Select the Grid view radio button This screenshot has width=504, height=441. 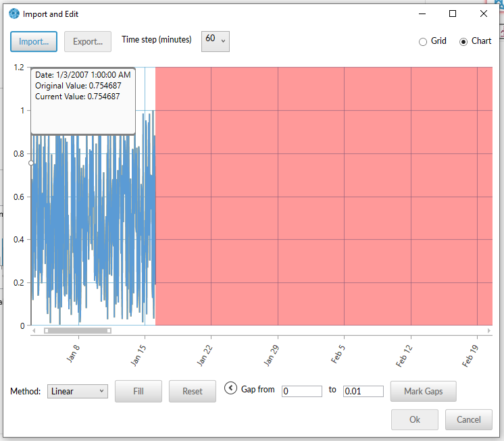(x=423, y=41)
